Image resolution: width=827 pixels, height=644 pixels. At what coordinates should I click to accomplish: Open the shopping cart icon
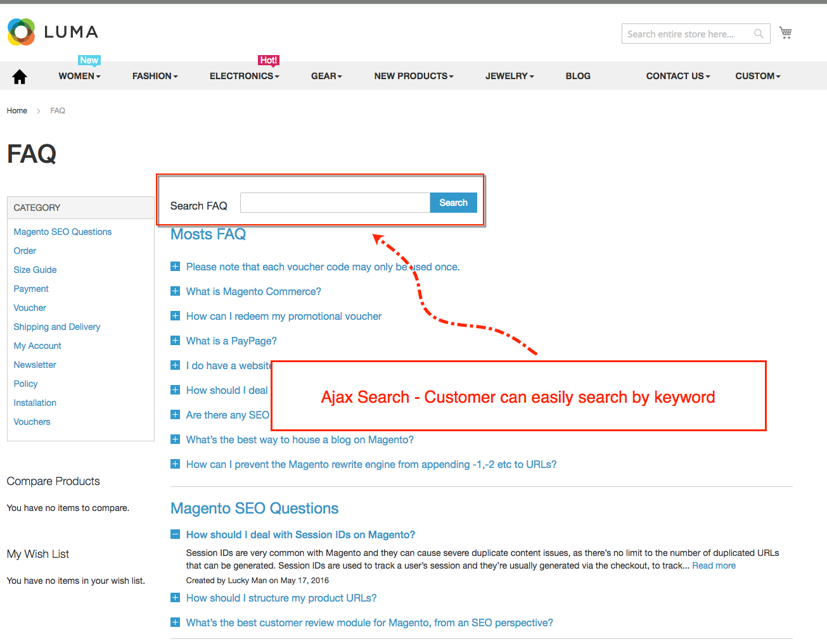785,32
